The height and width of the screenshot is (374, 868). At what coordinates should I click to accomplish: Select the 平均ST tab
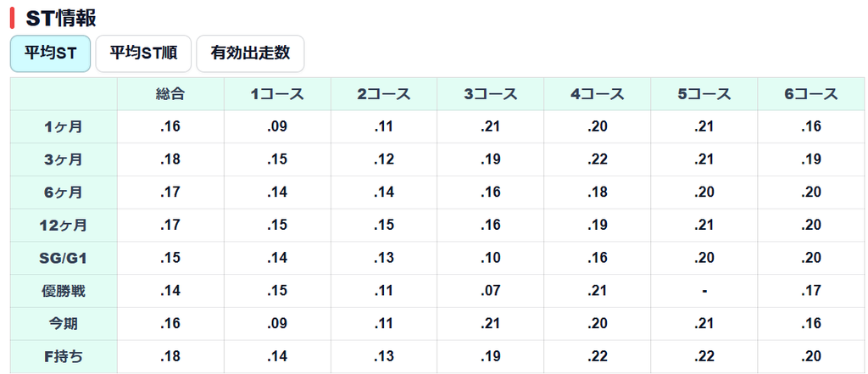click(x=50, y=53)
